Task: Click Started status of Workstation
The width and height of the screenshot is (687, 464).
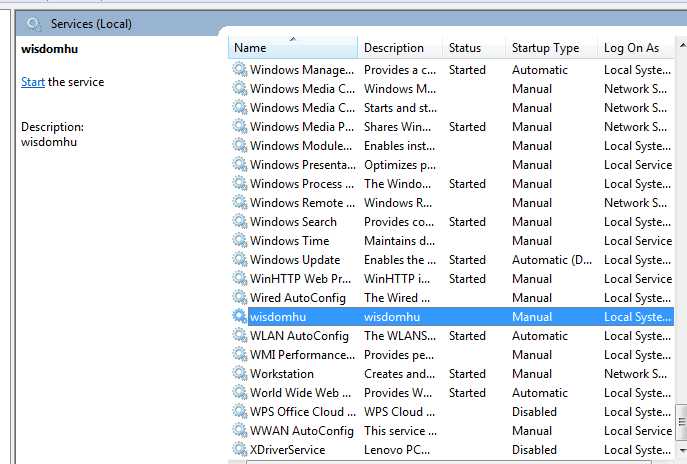Action: tap(467, 374)
